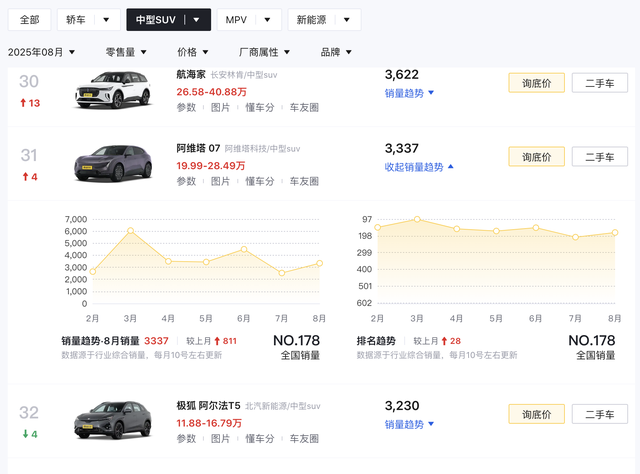Open the 厂商属性 filter dropdown
Screen dimensions: 640x474
(x=264, y=52)
